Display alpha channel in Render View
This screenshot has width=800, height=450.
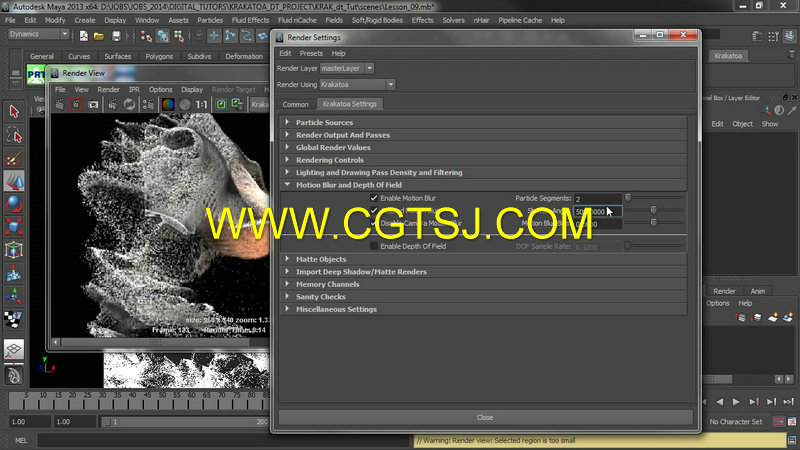[185, 105]
